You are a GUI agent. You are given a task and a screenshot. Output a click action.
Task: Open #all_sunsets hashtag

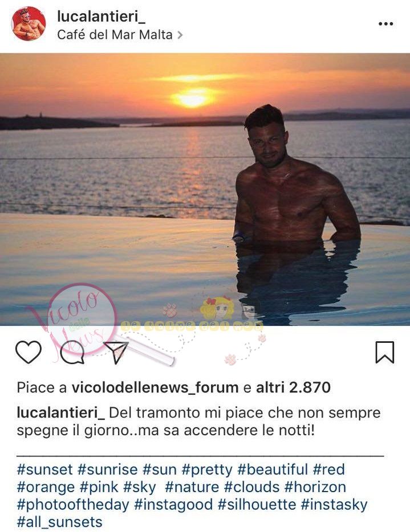(59, 522)
